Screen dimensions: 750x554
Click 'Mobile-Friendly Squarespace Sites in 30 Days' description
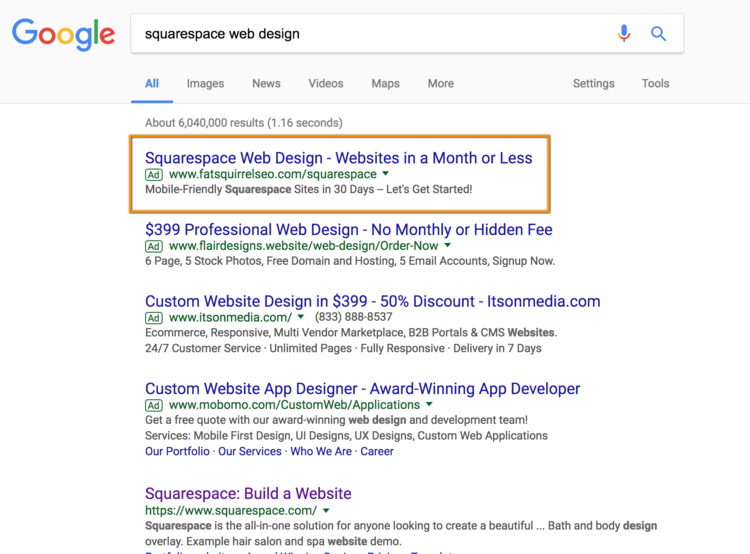point(309,189)
